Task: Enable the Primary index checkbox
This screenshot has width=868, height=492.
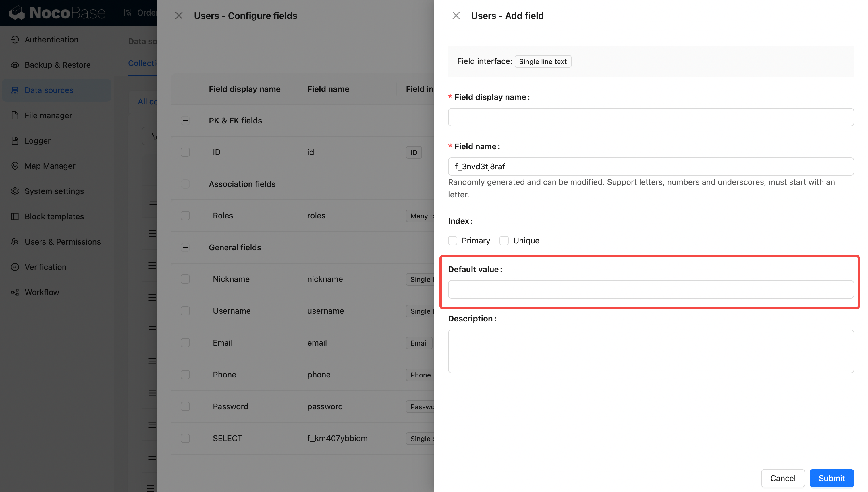Action: (452, 241)
